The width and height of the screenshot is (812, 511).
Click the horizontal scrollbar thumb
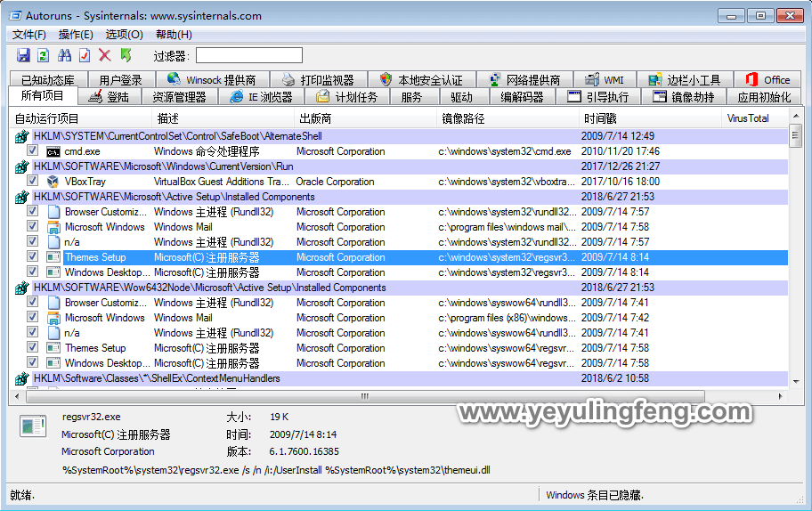(365, 396)
